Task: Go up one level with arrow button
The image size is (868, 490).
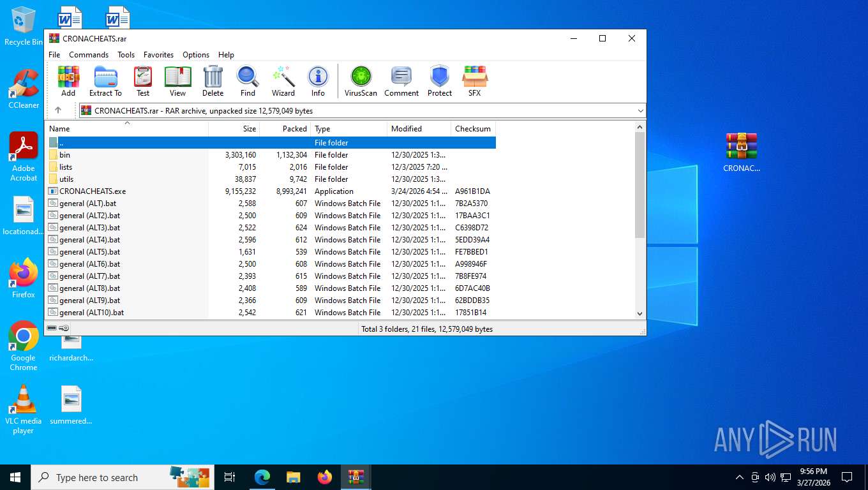Action: tap(58, 110)
